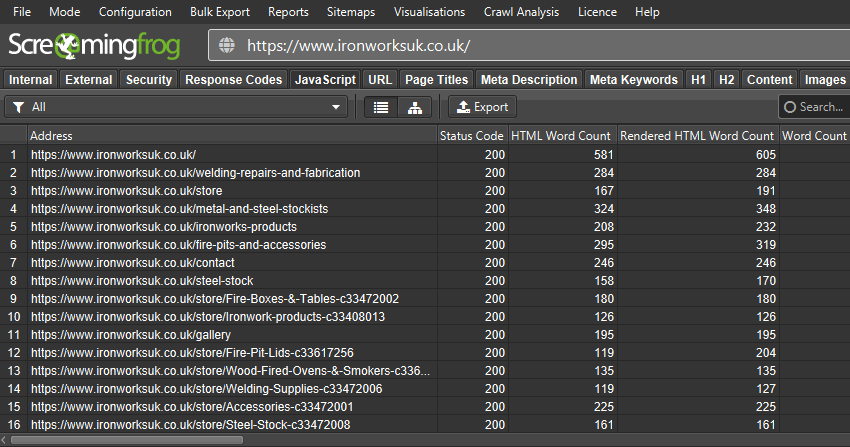Switch to tree view icon
The width and height of the screenshot is (850, 447).
[414, 107]
